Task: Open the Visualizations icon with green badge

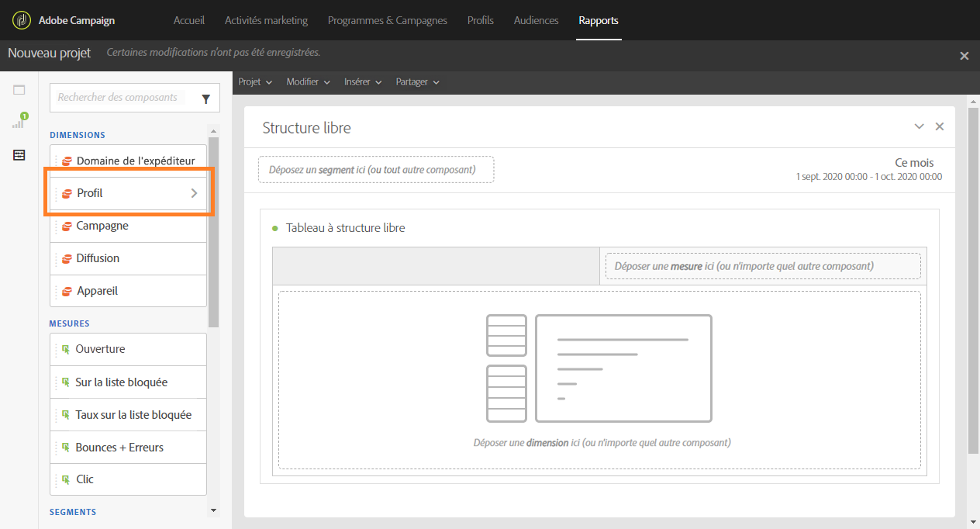Action: [x=19, y=122]
